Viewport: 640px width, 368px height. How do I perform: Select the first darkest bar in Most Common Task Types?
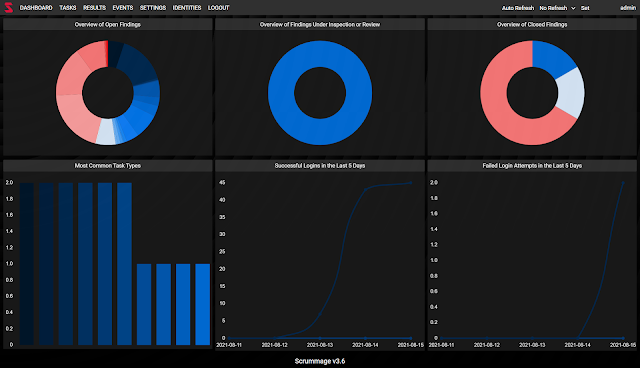tap(27, 264)
